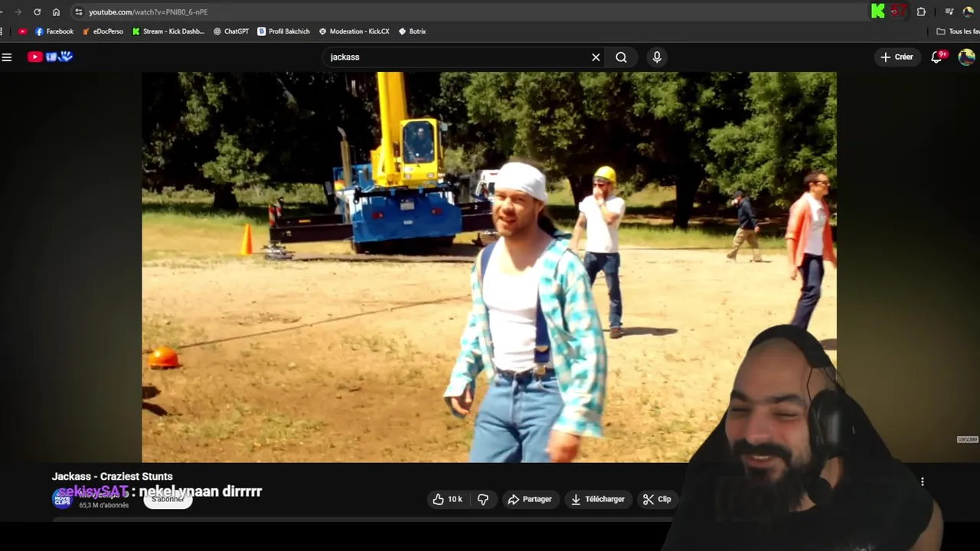Click the Clip scissors button
The height and width of the screenshot is (551, 980).
click(657, 499)
